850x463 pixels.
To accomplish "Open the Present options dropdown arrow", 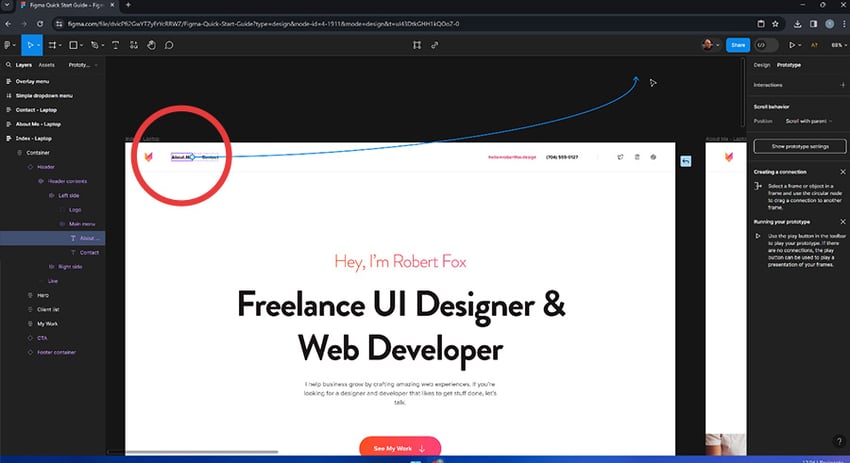I will point(799,46).
